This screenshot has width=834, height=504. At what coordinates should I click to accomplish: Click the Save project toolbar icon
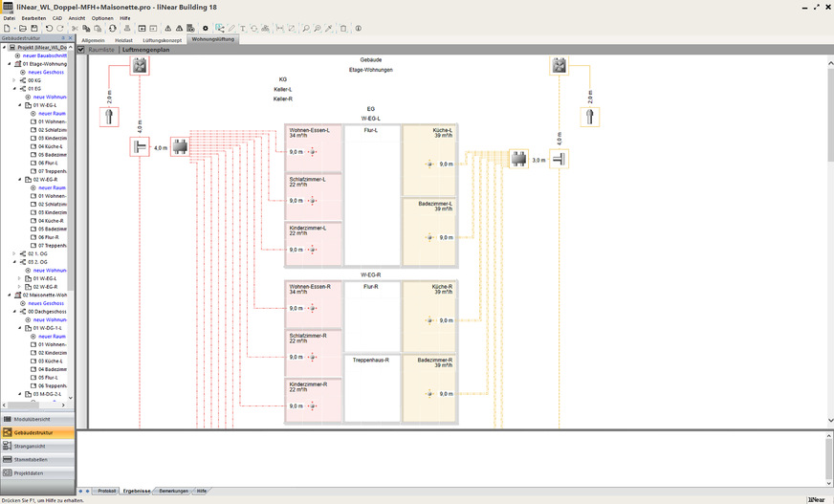click(33, 29)
